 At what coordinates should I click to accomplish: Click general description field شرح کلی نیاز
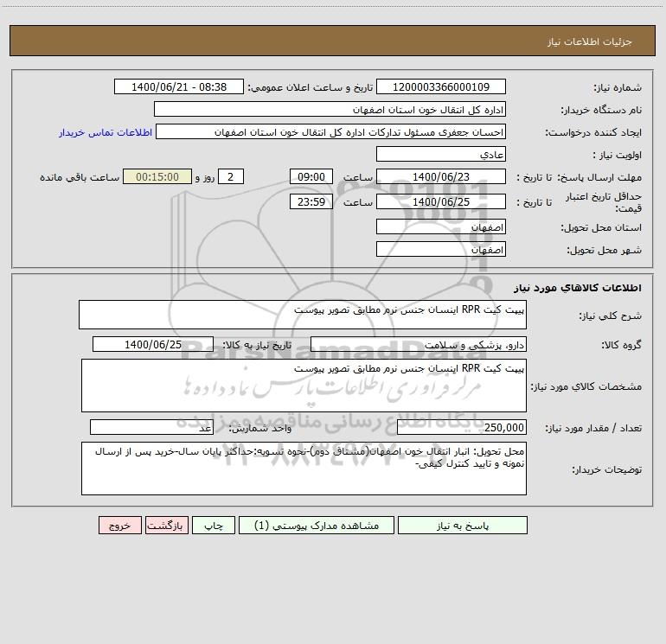tap(303, 315)
